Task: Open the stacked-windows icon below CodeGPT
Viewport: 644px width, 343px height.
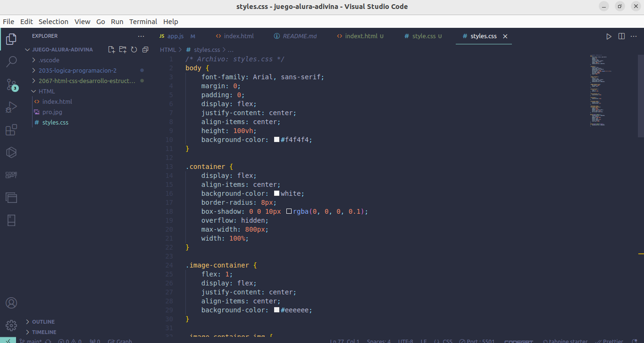Action: point(11,198)
